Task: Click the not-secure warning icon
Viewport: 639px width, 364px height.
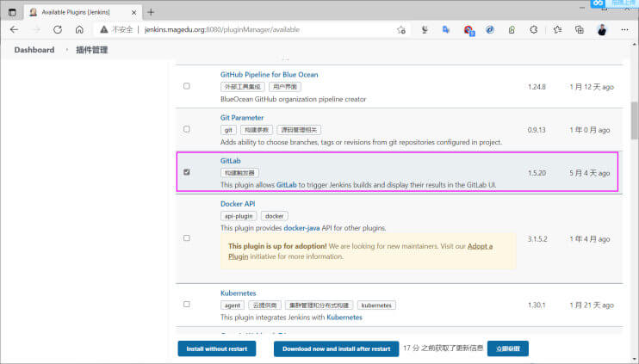Action: point(104,29)
